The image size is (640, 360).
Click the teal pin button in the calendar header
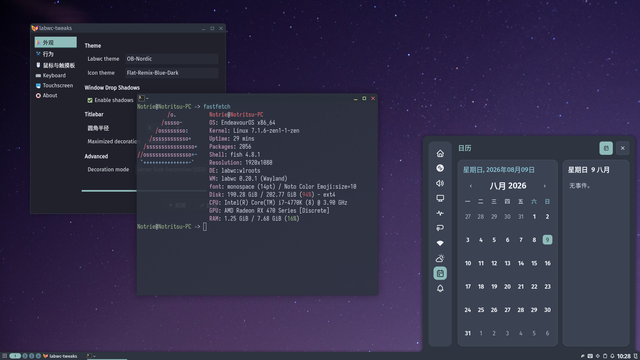pos(606,148)
